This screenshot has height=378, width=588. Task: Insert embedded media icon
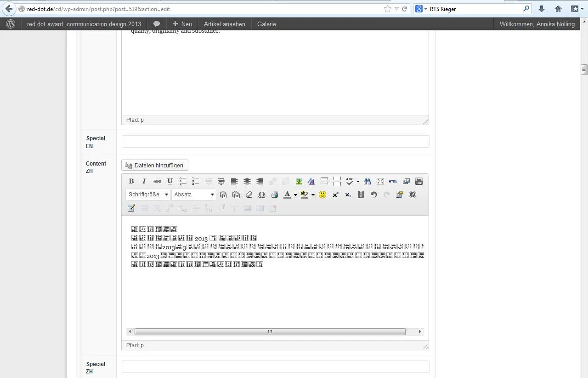[406, 181]
